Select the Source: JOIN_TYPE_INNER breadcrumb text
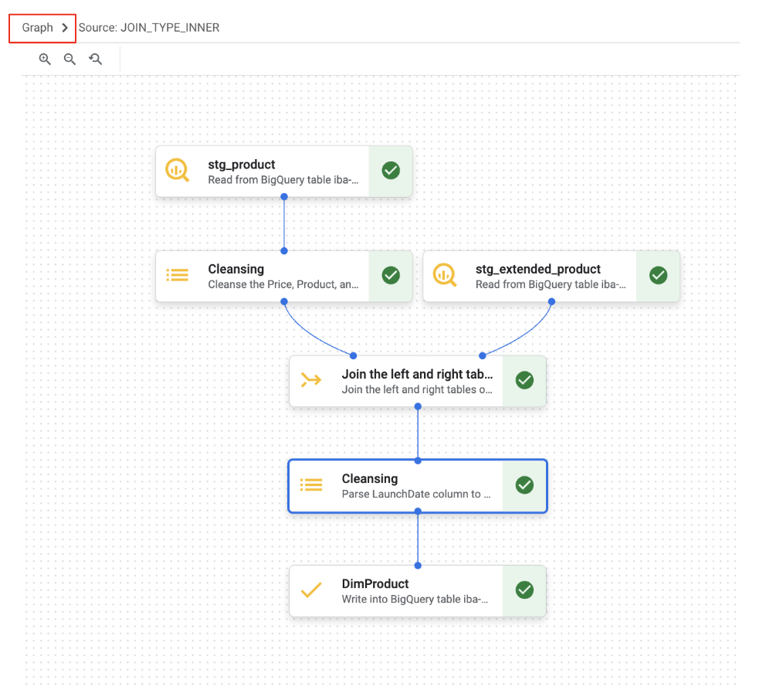Image resolution: width=766 pixels, height=700 pixels. tap(149, 28)
